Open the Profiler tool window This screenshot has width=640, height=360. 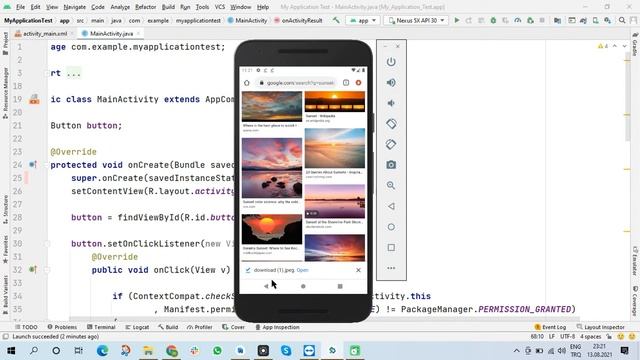click(x=200, y=327)
